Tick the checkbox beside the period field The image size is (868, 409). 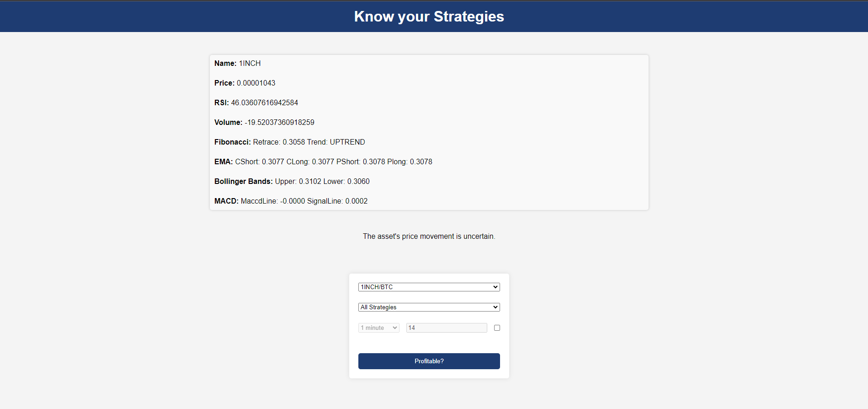(497, 328)
